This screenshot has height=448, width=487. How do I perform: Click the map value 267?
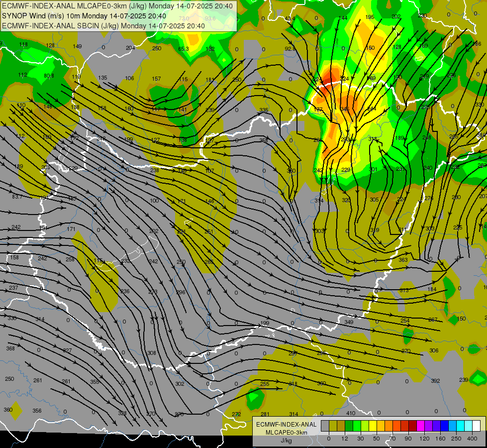click(x=433, y=320)
